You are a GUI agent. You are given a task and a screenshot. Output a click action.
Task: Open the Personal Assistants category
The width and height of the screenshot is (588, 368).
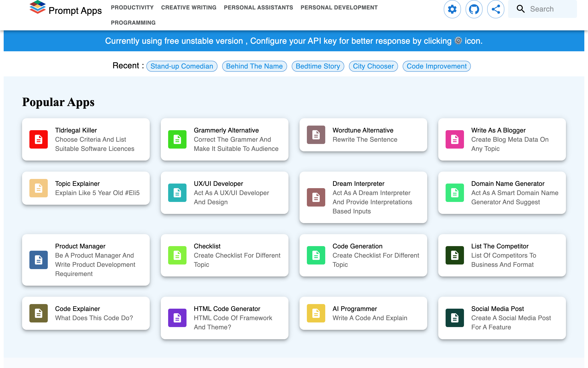[x=258, y=8]
